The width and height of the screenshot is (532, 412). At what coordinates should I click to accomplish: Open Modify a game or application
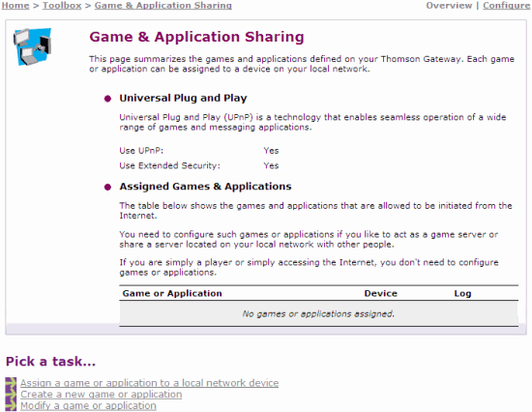tap(88, 405)
